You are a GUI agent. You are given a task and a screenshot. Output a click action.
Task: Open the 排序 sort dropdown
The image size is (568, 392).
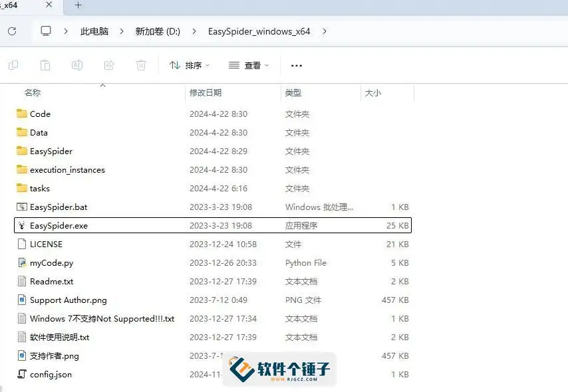tap(190, 65)
